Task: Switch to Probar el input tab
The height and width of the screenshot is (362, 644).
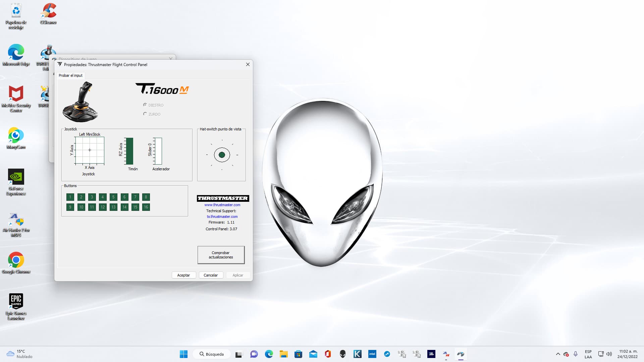Action: tap(70, 75)
